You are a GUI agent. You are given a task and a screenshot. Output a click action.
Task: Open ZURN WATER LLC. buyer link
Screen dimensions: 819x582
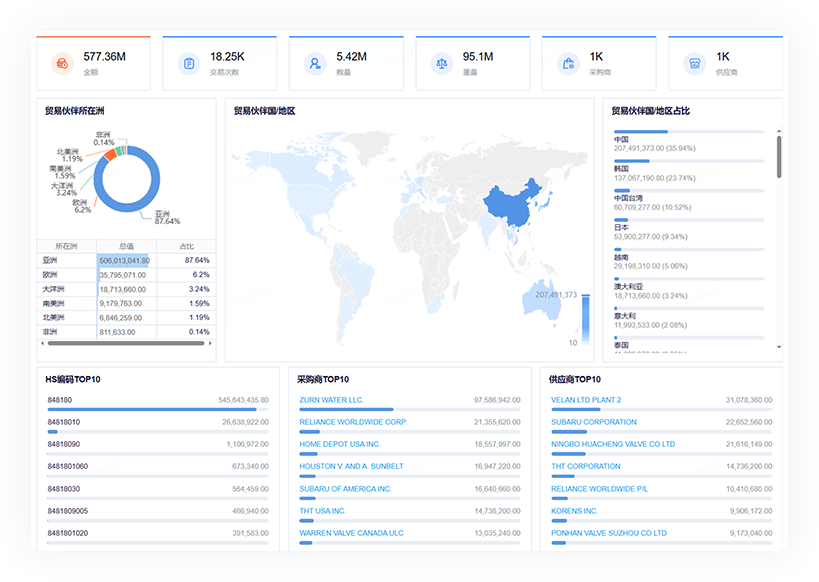pos(331,400)
